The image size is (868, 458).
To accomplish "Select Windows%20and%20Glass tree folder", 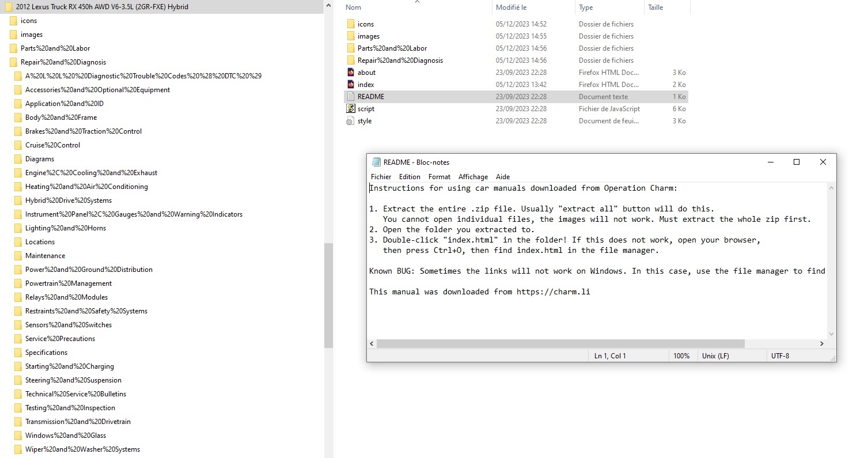I will (66, 436).
